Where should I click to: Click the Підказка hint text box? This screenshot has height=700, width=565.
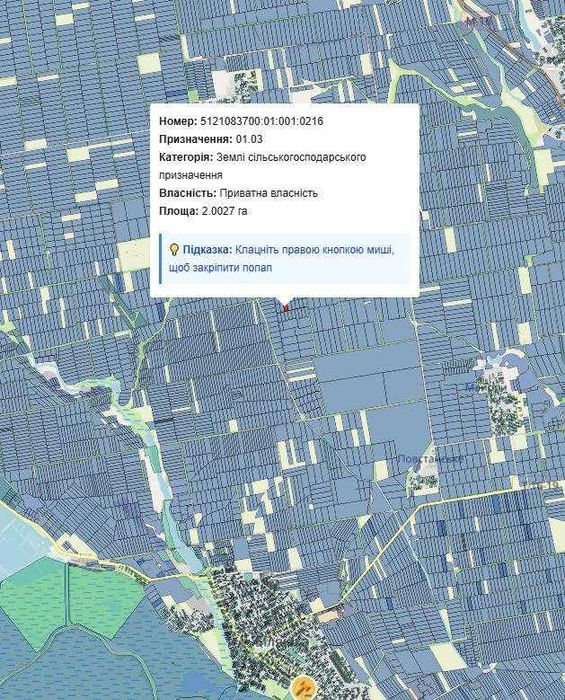tap(284, 258)
